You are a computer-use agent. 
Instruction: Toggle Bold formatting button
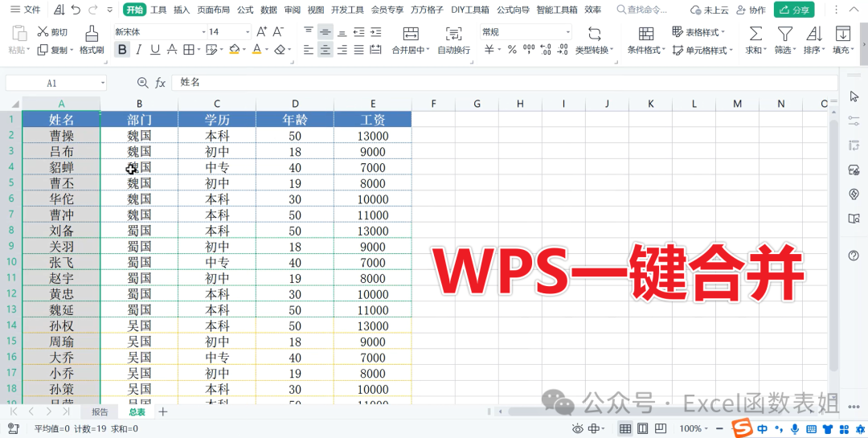[x=121, y=50]
